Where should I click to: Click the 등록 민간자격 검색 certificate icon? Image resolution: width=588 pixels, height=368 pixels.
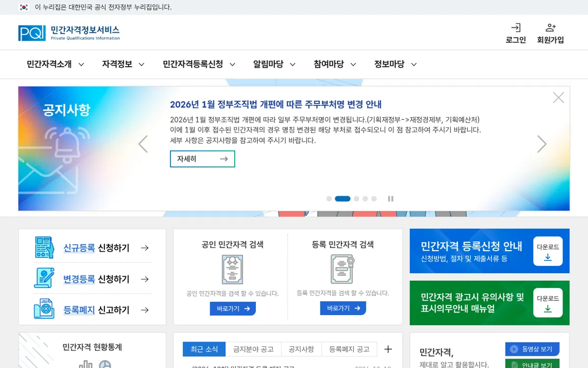(x=343, y=269)
